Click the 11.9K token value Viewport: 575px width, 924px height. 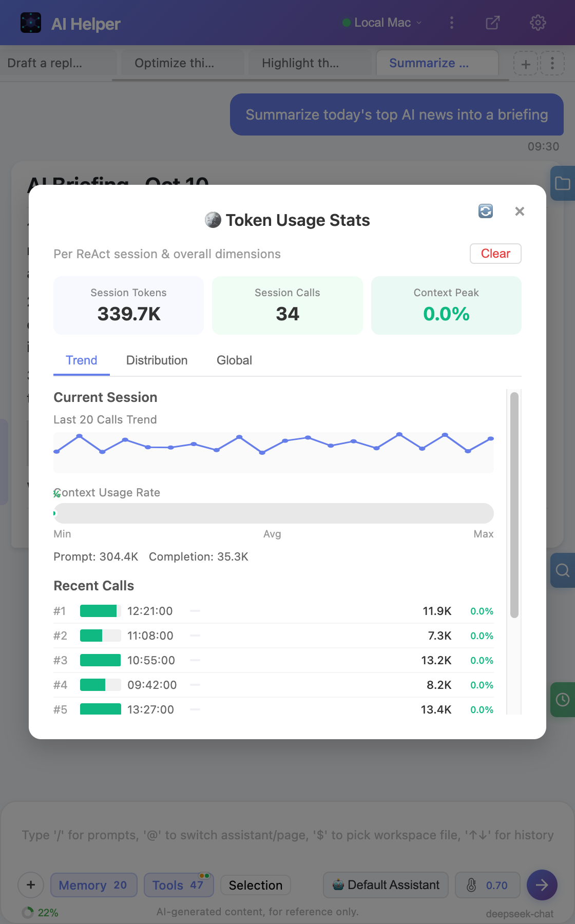(437, 611)
